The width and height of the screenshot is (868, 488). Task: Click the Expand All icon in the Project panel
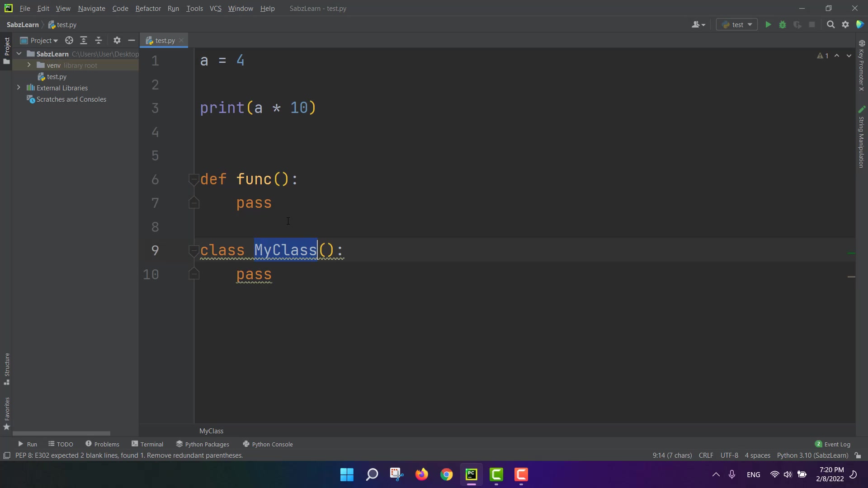coord(84,41)
